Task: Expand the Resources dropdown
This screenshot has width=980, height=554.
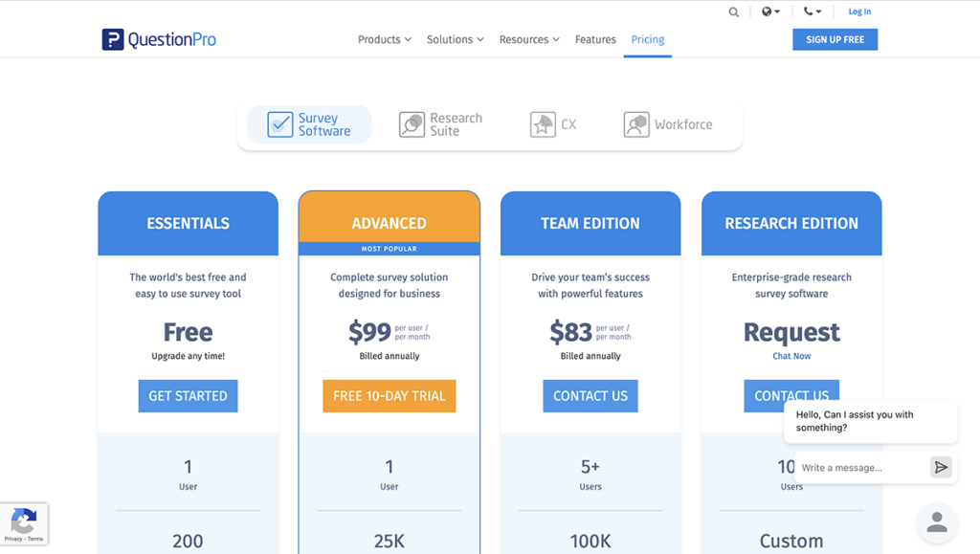Action: [528, 39]
